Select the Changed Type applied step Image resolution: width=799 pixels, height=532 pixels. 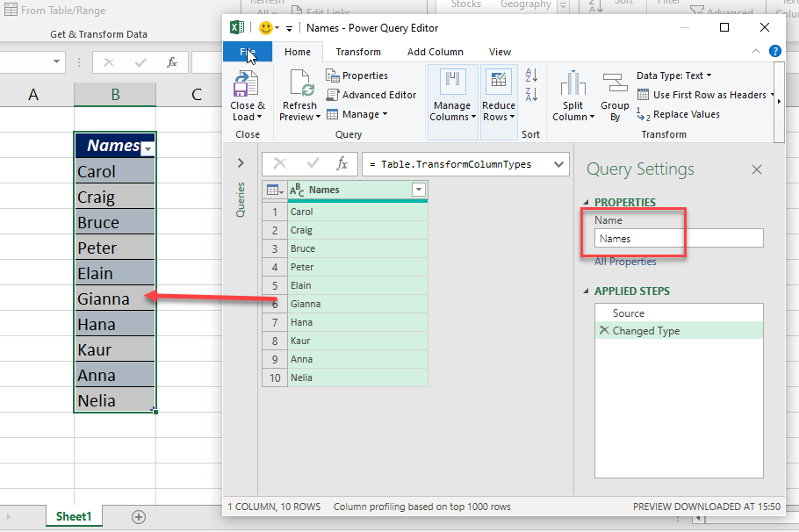[679, 331]
